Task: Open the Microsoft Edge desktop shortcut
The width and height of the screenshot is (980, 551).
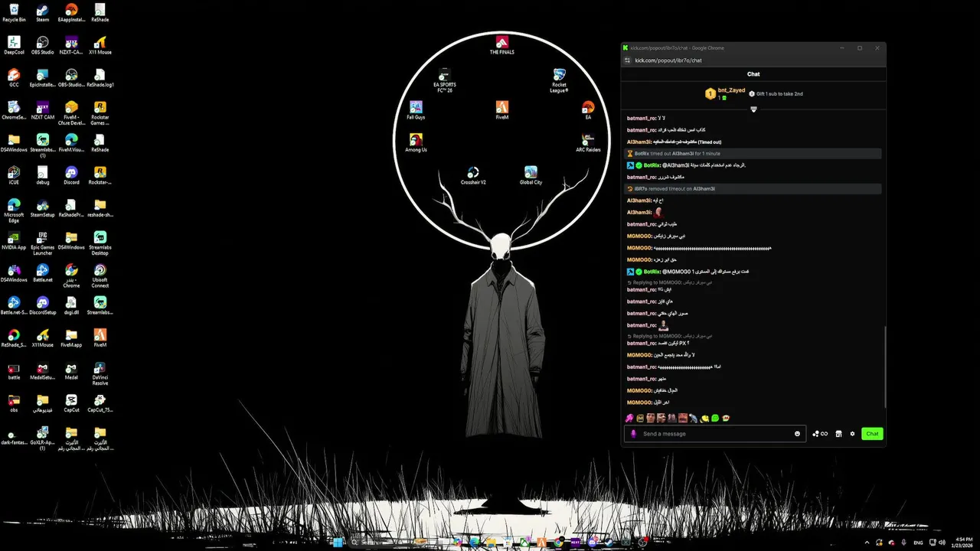Action: click(14, 210)
